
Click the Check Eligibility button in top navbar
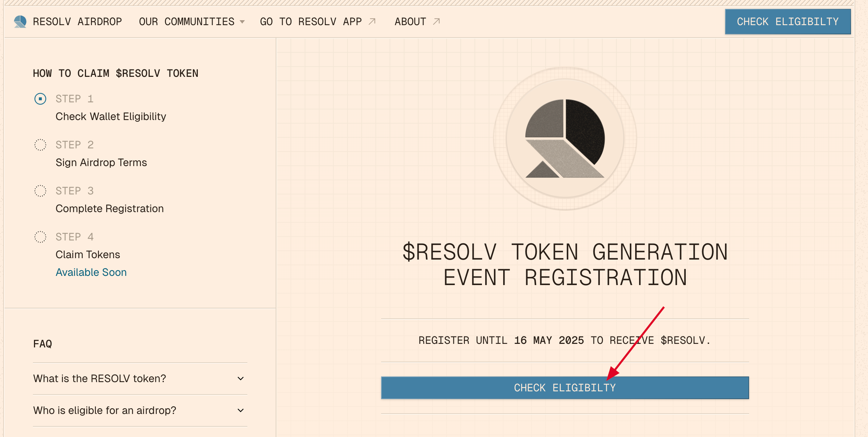tap(788, 22)
